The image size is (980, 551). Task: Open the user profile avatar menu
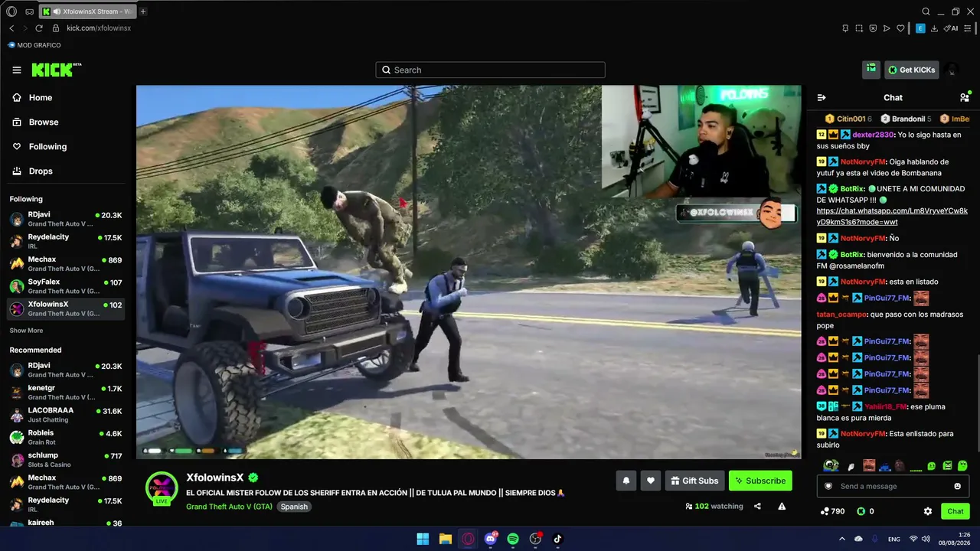(x=952, y=70)
